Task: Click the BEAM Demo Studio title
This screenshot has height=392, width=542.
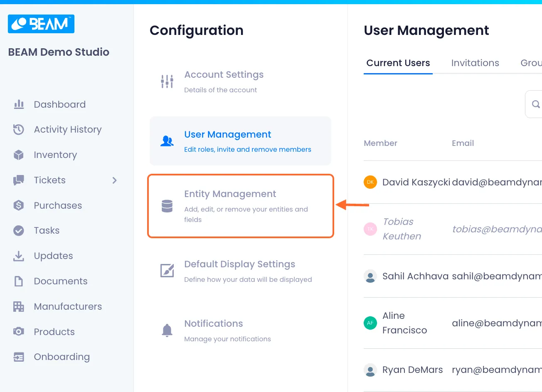Action: pyautogui.click(x=59, y=52)
